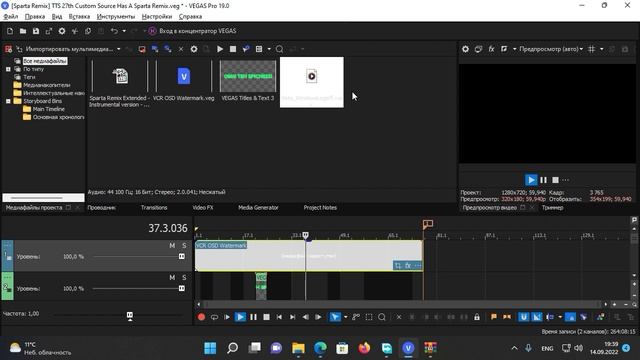This screenshot has height=360, width=640.
Task: Copy the selection using the copy icon
Action: tap(88, 31)
